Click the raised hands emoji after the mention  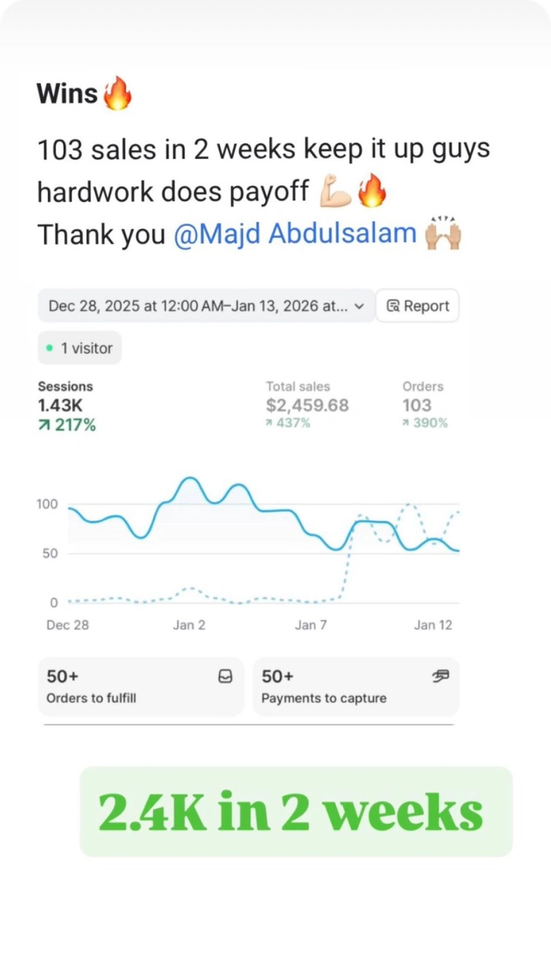[442, 234]
